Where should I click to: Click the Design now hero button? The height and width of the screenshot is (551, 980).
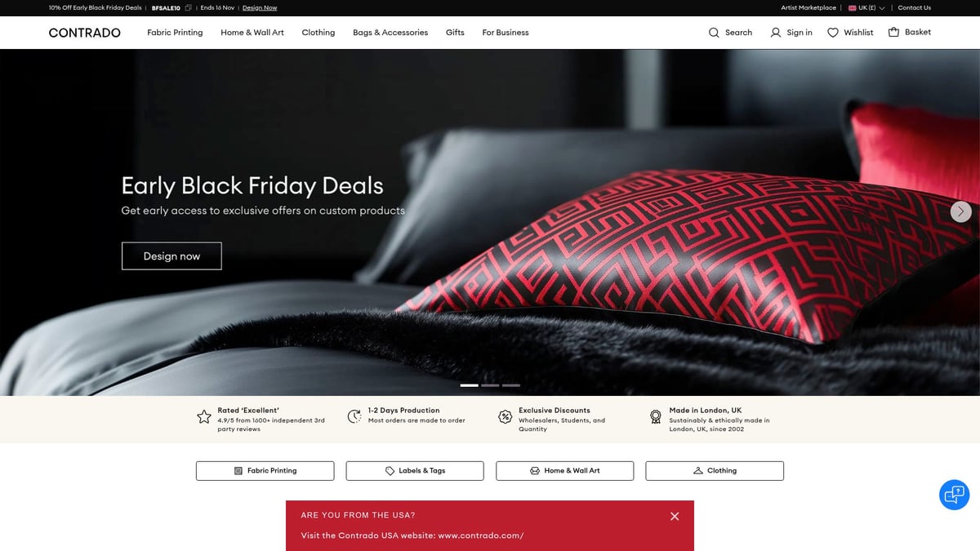coord(171,256)
